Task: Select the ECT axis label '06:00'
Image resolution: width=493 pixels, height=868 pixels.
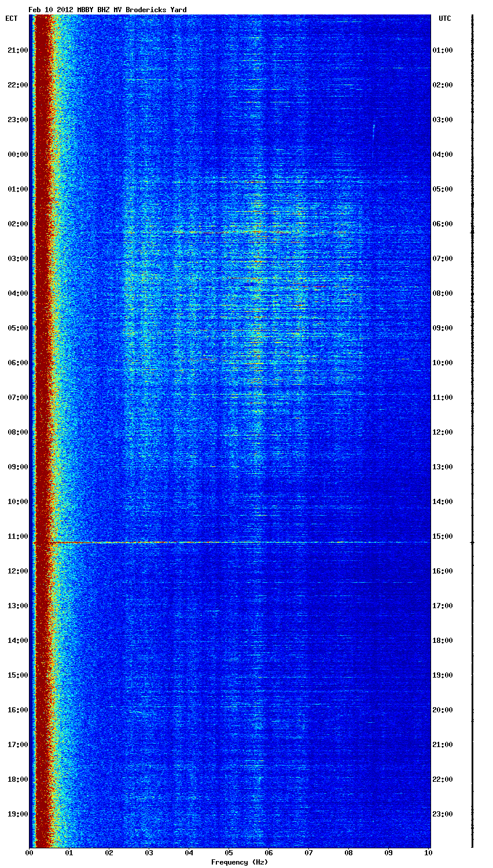Action: coord(17,363)
